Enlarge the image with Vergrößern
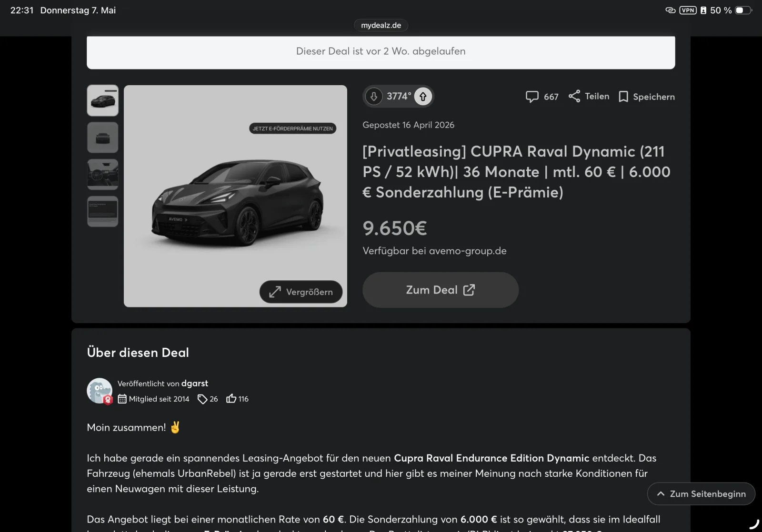Viewport: 762px width, 532px height. [301, 292]
